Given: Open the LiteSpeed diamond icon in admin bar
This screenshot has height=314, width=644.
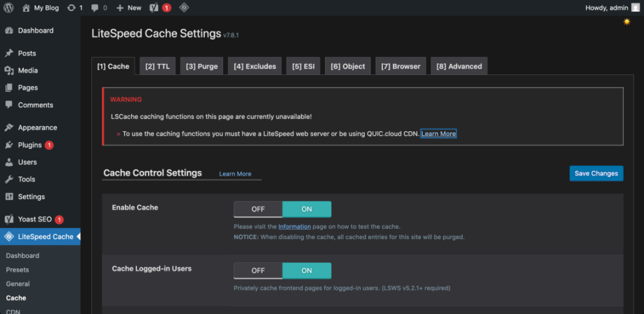Looking at the screenshot, I should [x=184, y=7].
